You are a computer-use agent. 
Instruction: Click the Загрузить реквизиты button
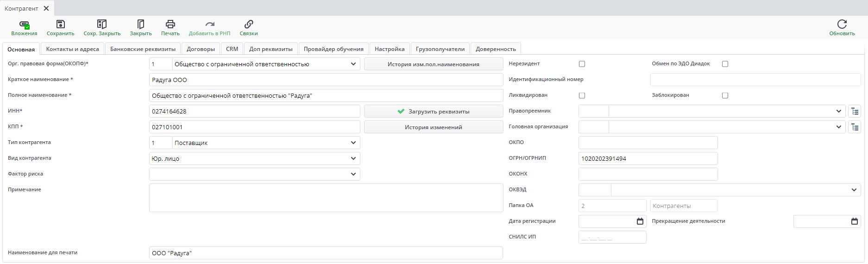434,111
